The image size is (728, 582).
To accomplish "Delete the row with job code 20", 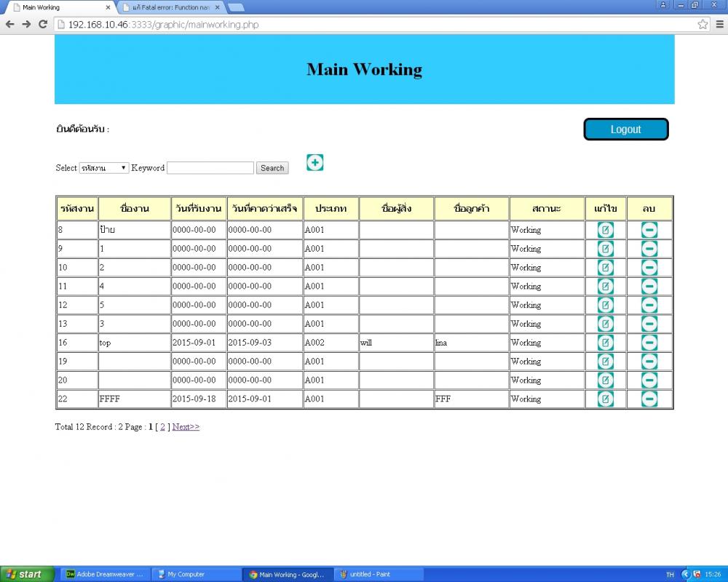I will (649, 380).
